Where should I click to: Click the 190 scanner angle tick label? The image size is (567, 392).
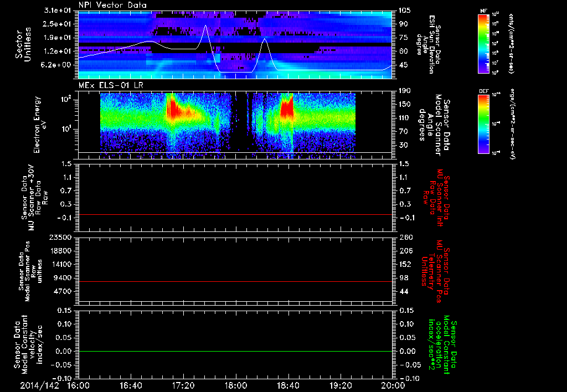point(405,91)
